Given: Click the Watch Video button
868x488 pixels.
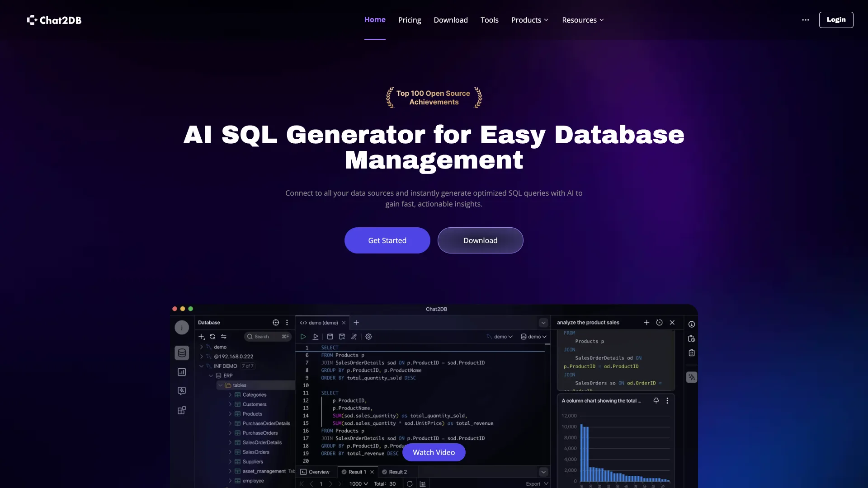Looking at the screenshot, I should coord(434,452).
